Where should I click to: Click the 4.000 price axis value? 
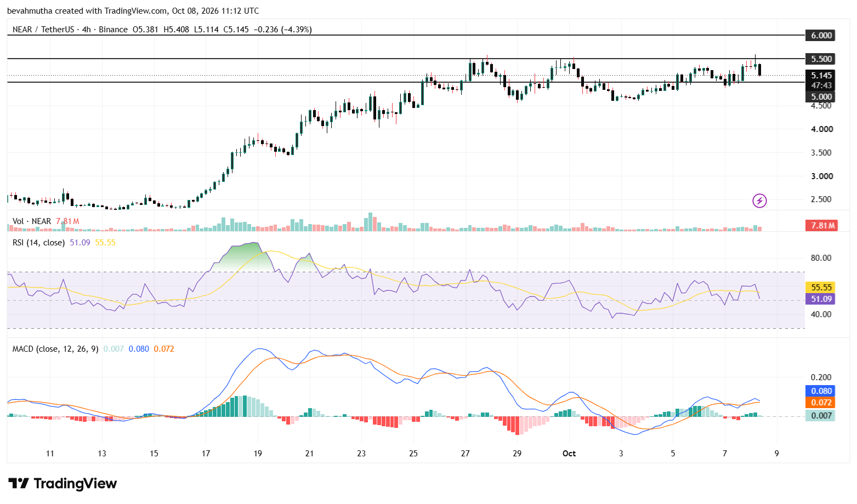point(822,129)
